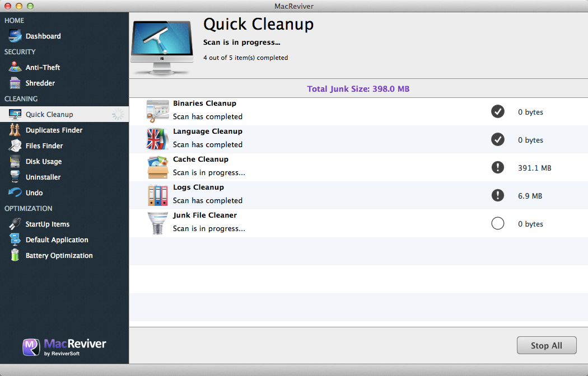This screenshot has height=376, width=588.
Task: Open Default Application sidebar item
Action: point(57,240)
